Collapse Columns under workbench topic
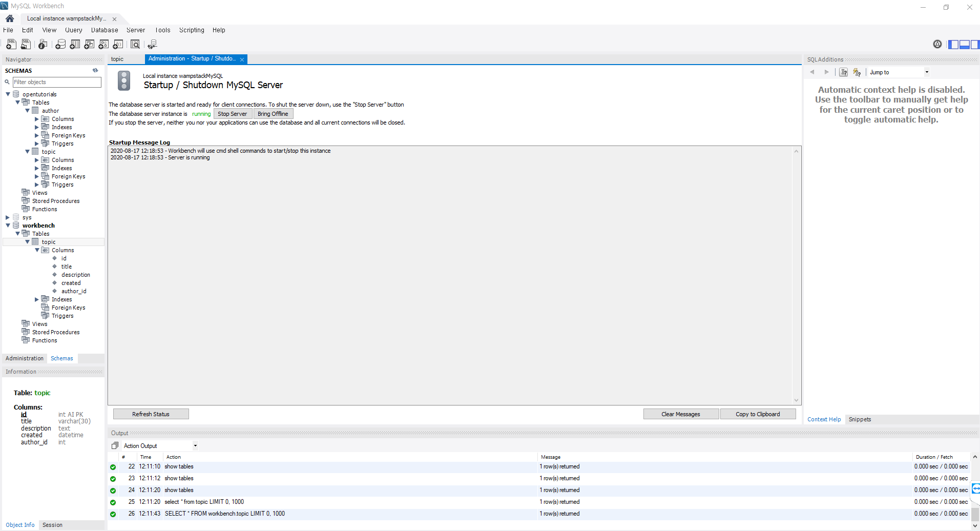The width and height of the screenshot is (980, 531). pyautogui.click(x=37, y=250)
